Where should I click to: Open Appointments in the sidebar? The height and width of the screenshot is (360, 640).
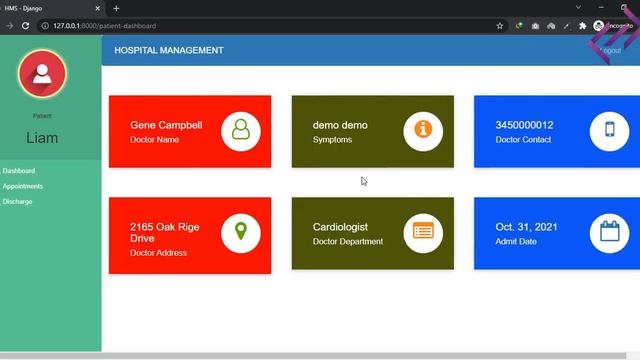22,186
